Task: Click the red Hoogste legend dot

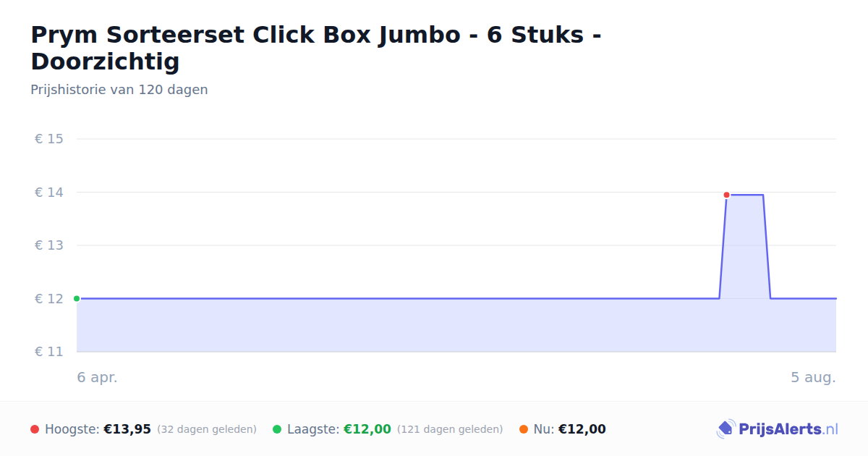Action: [x=35, y=429]
